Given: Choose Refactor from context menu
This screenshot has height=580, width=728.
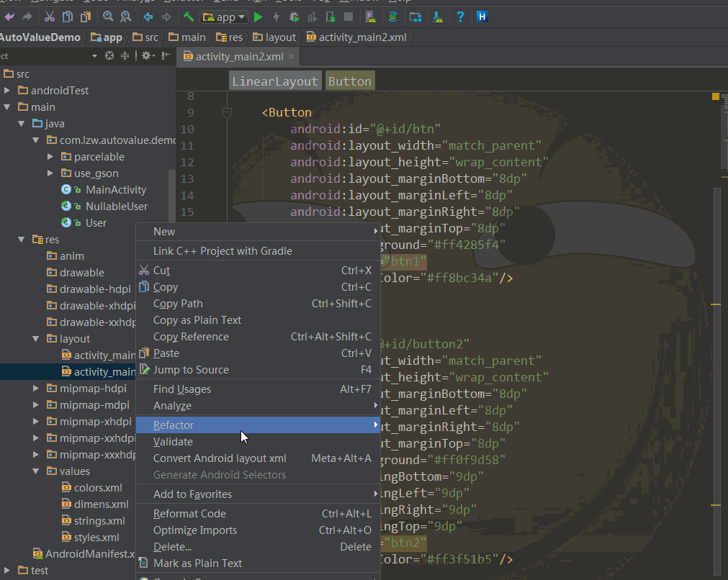Looking at the screenshot, I should (174, 425).
